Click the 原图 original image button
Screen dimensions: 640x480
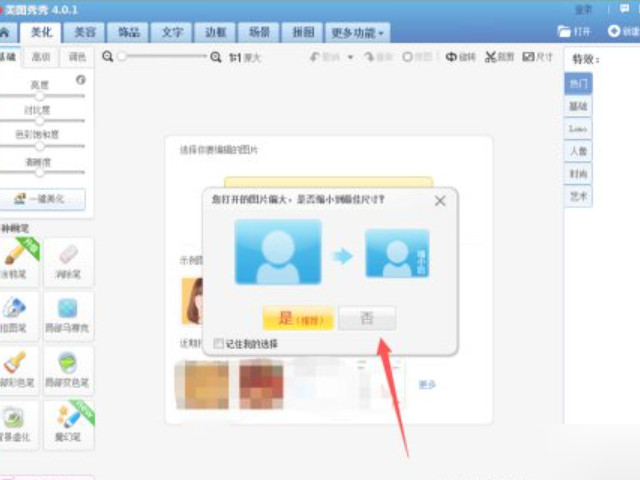pos(417,57)
